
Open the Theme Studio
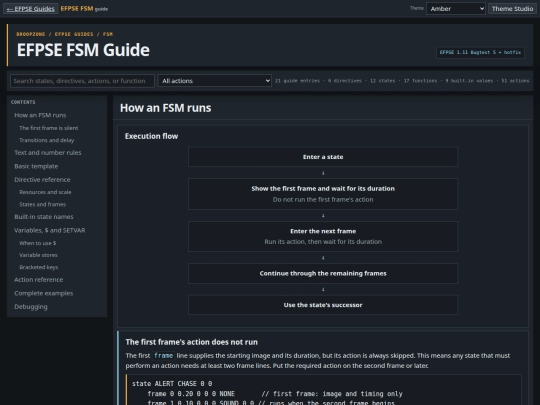[512, 9]
